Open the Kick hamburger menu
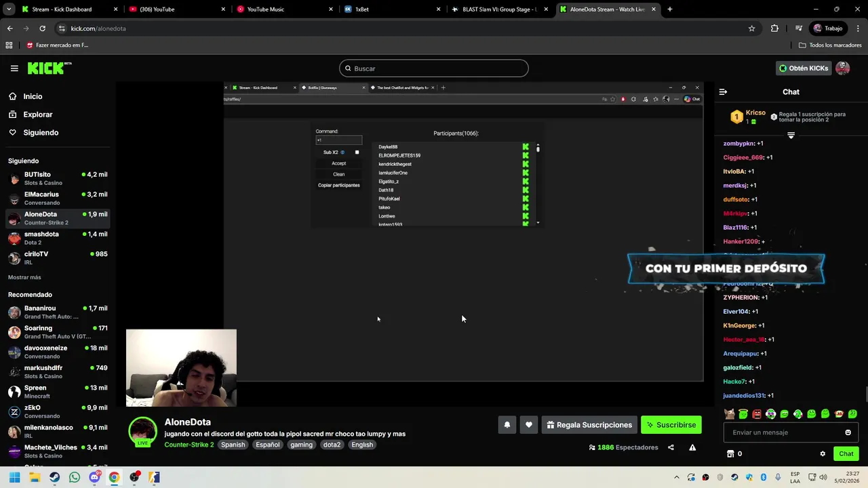The width and height of the screenshot is (868, 488). (x=14, y=68)
